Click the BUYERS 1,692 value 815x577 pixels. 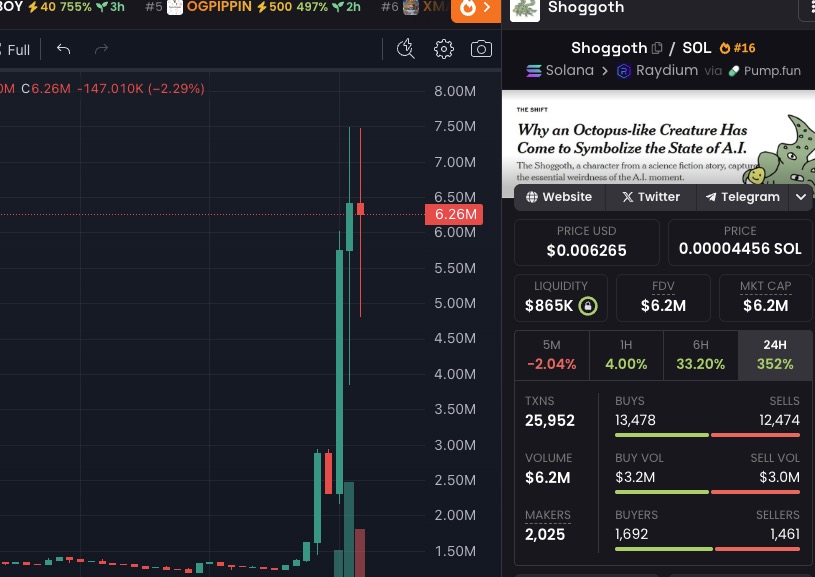[x=632, y=534]
